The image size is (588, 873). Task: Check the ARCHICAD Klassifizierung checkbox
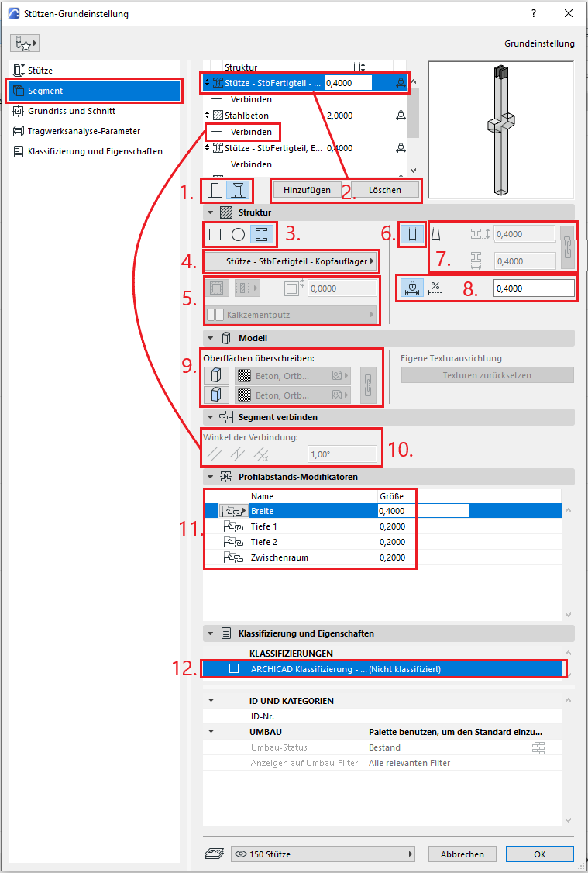click(234, 668)
